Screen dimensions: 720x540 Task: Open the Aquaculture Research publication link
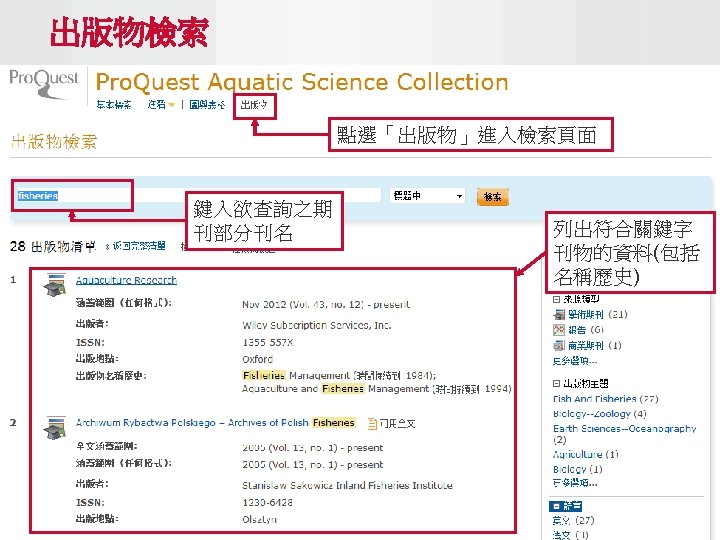[x=126, y=280]
